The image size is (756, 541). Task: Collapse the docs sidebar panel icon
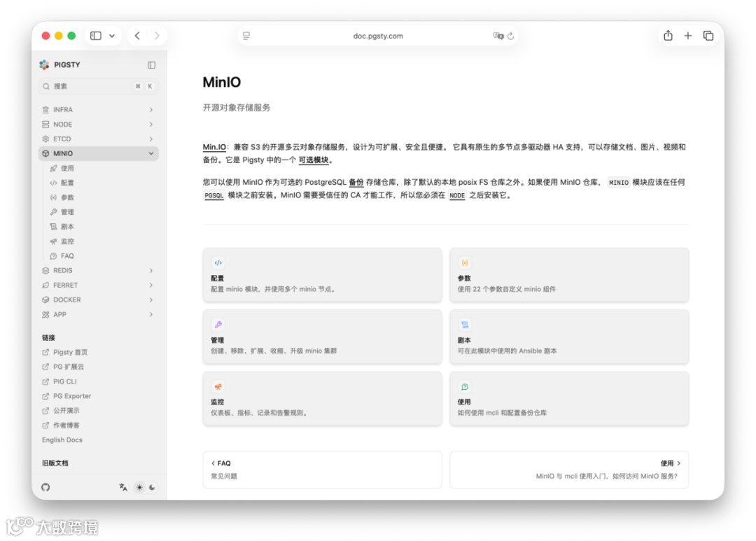coord(151,65)
